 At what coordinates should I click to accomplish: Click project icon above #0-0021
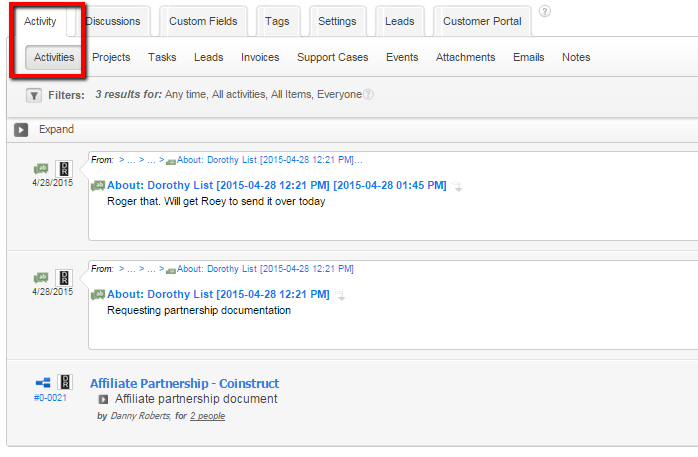point(43,383)
